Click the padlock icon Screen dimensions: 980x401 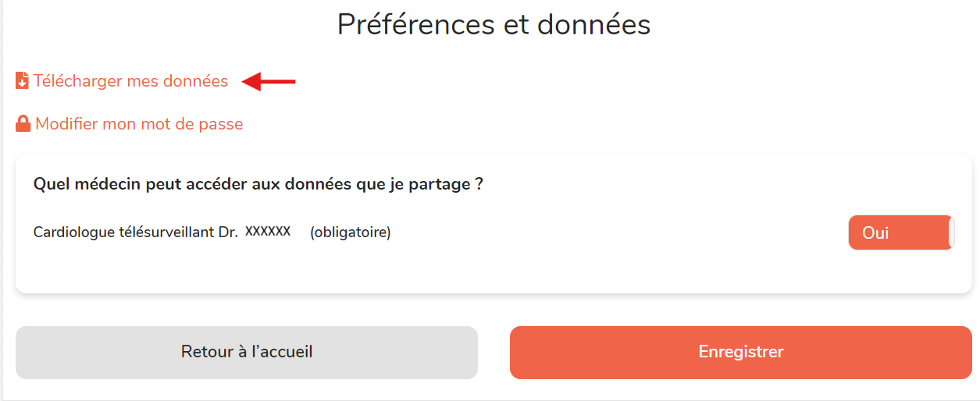(x=23, y=123)
